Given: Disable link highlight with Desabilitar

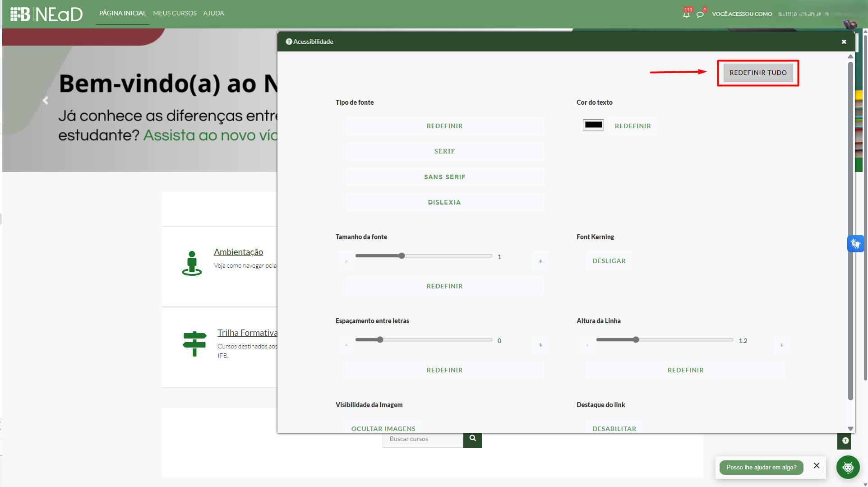Looking at the screenshot, I should click(614, 428).
